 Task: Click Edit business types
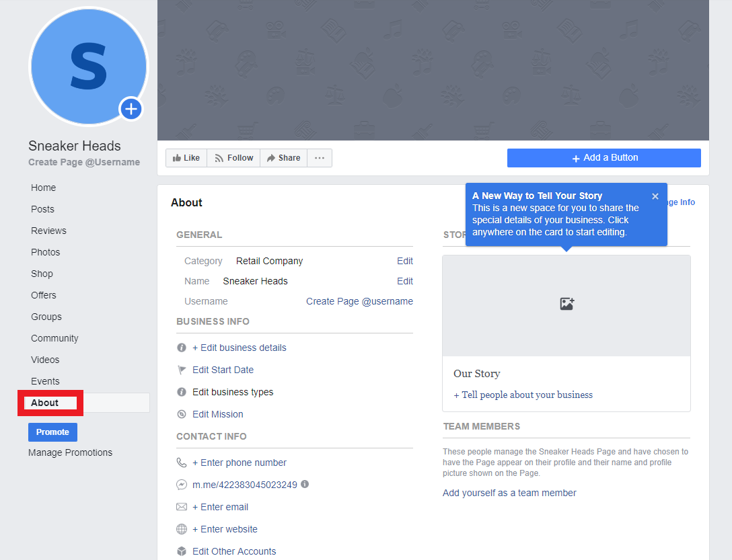233,392
